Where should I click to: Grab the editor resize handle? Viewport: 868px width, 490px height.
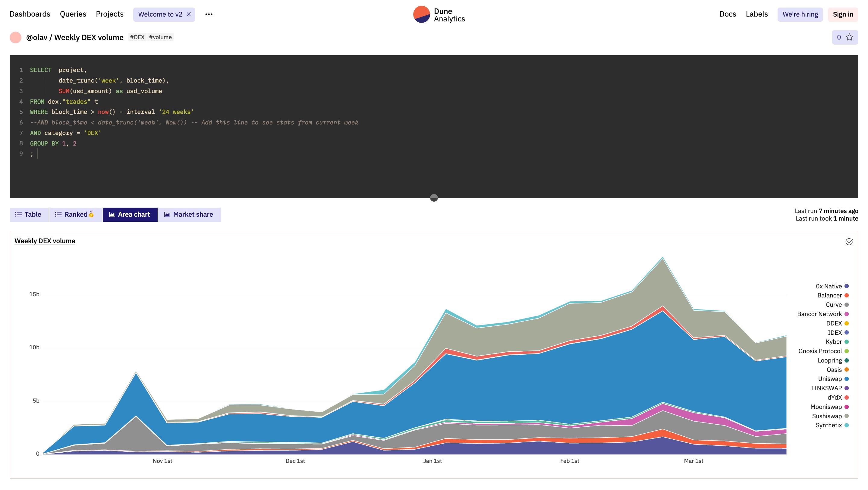tap(434, 198)
